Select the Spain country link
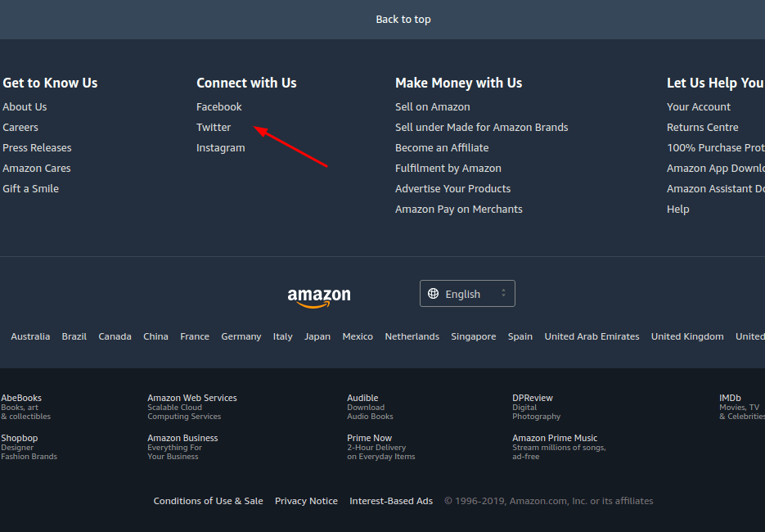765x532 pixels. (520, 336)
